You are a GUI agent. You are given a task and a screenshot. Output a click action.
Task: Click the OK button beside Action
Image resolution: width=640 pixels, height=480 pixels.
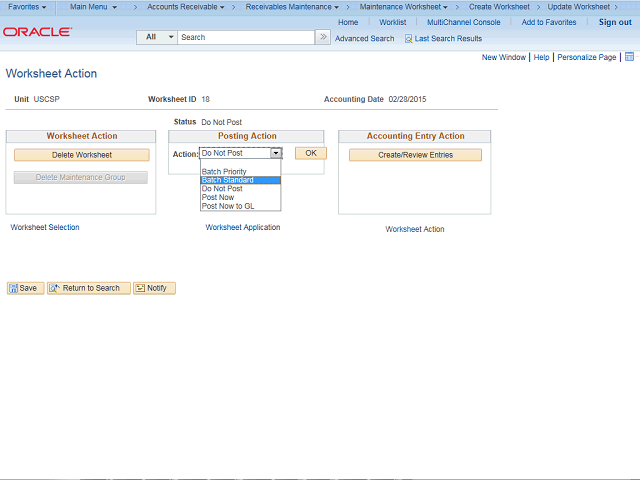(311, 153)
